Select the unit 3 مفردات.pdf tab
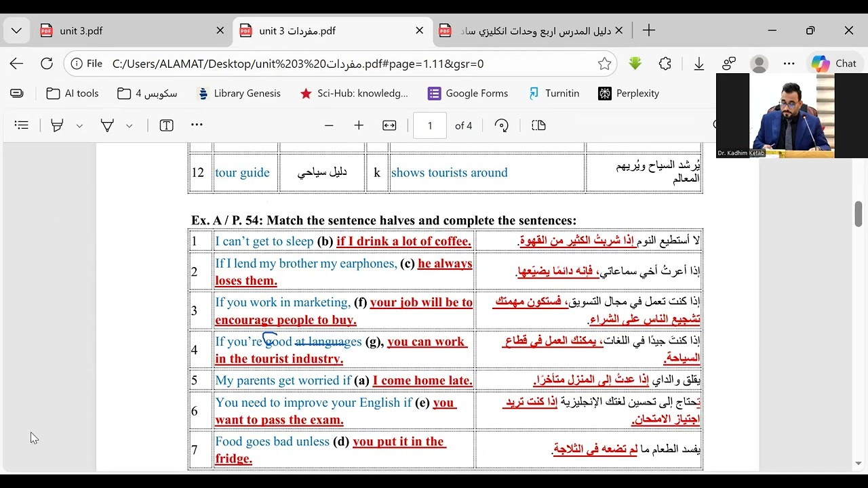 [x=332, y=30]
